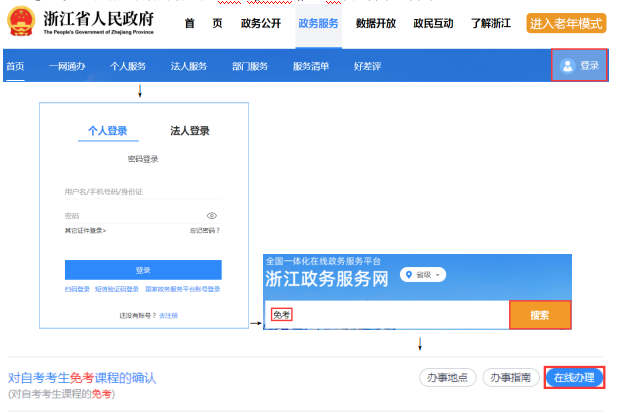Select the 个人登录 tab
This screenshot has width=617, height=414.
coord(108,131)
